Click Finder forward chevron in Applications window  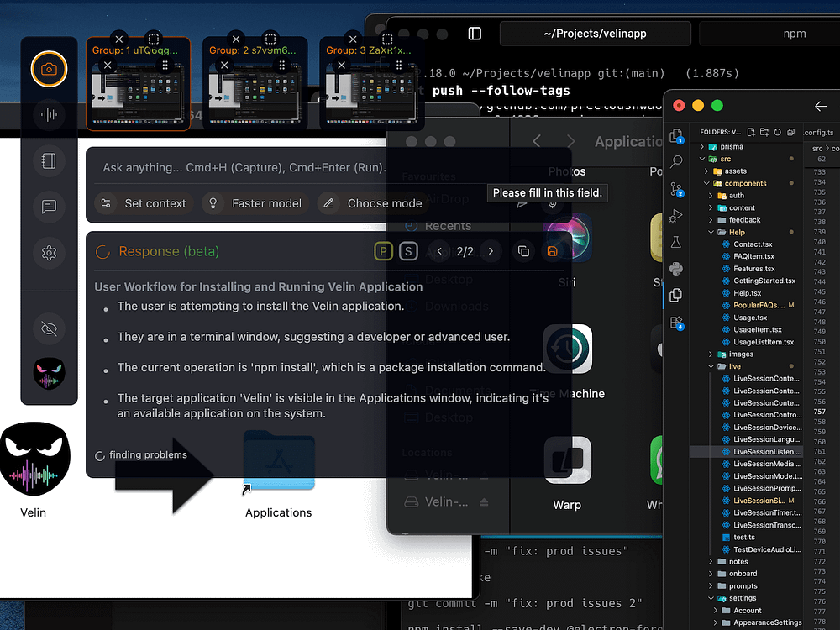(x=570, y=141)
